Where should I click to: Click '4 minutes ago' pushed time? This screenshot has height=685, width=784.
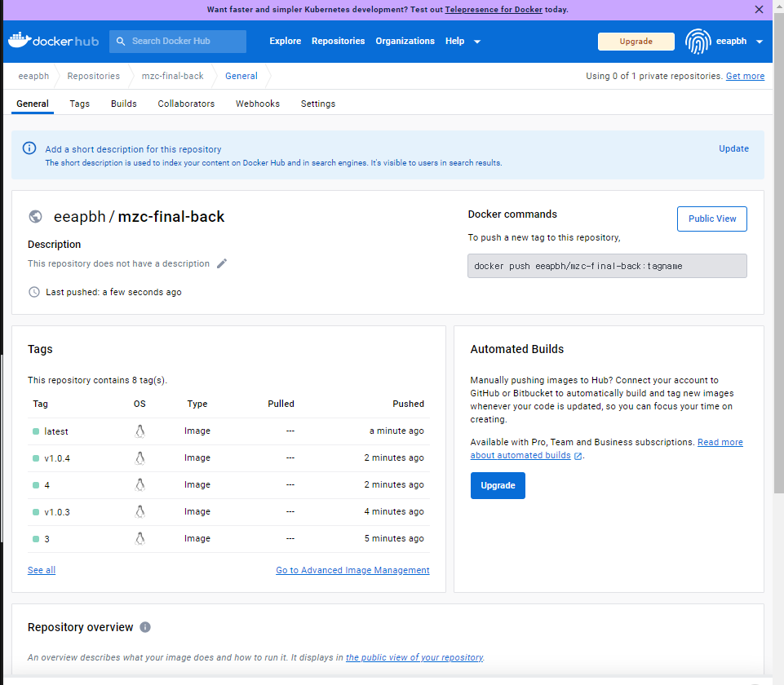click(x=394, y=511)
